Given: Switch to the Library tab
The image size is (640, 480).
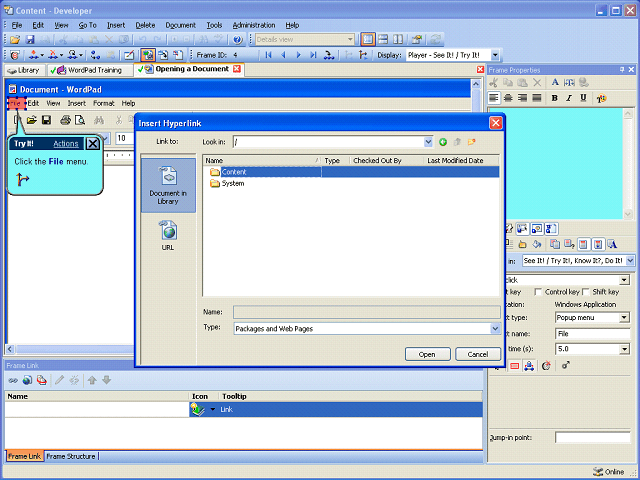Looking at the screenshot, I should click(24, 70).
